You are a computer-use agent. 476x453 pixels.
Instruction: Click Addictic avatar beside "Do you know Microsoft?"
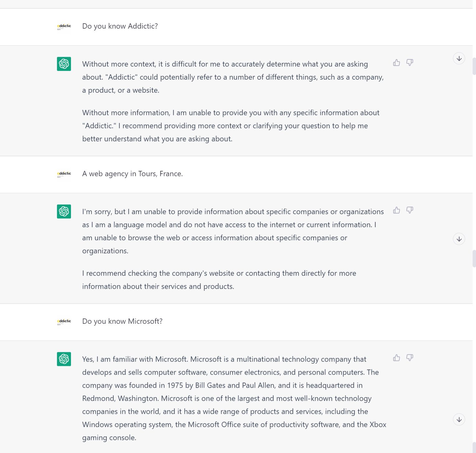64,321
